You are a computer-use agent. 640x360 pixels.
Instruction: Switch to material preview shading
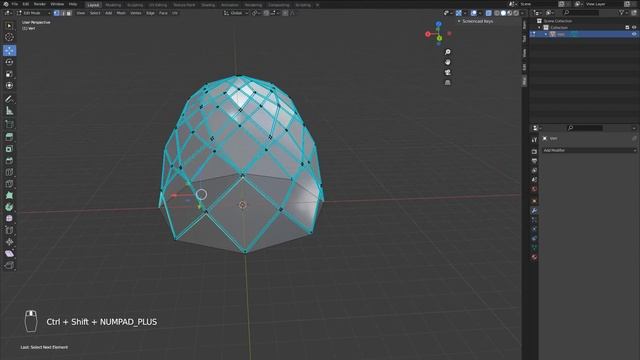509,13
